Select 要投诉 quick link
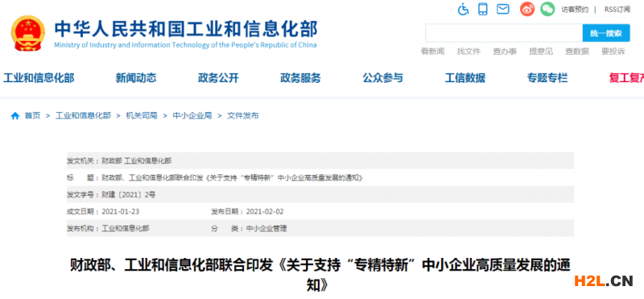Image resolution: width=644 pixels, height=299 pixels. 613,52
